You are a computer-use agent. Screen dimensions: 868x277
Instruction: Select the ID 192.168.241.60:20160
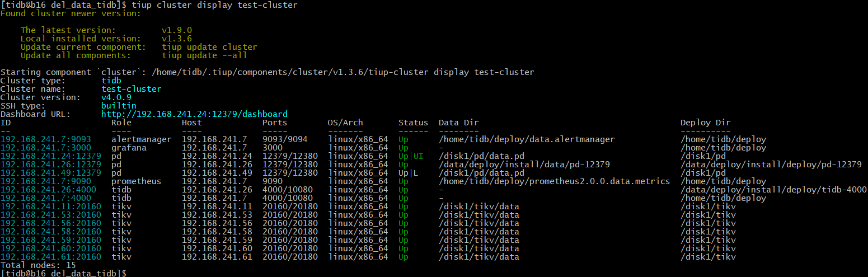51,248
